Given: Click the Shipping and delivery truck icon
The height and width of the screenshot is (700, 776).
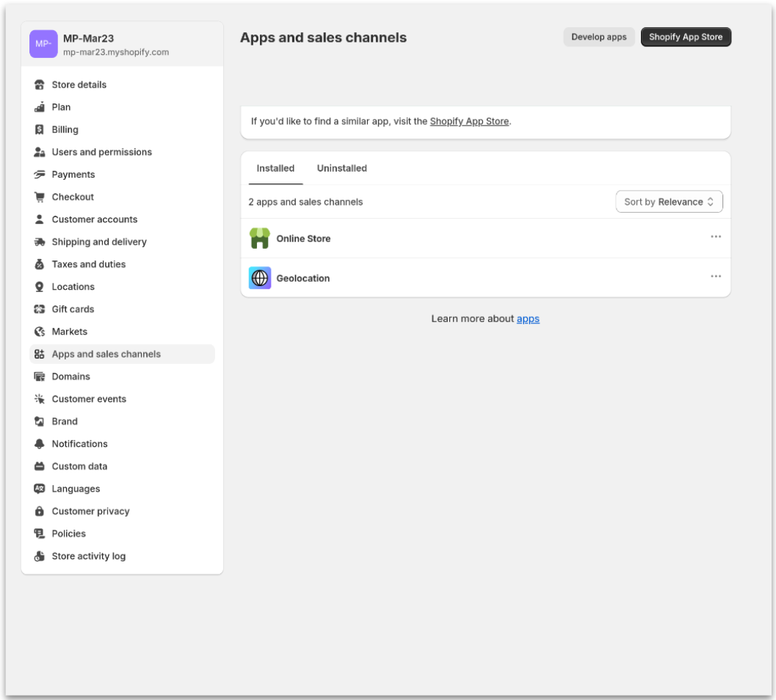Looking at the screenshot, I should point(40,241).
